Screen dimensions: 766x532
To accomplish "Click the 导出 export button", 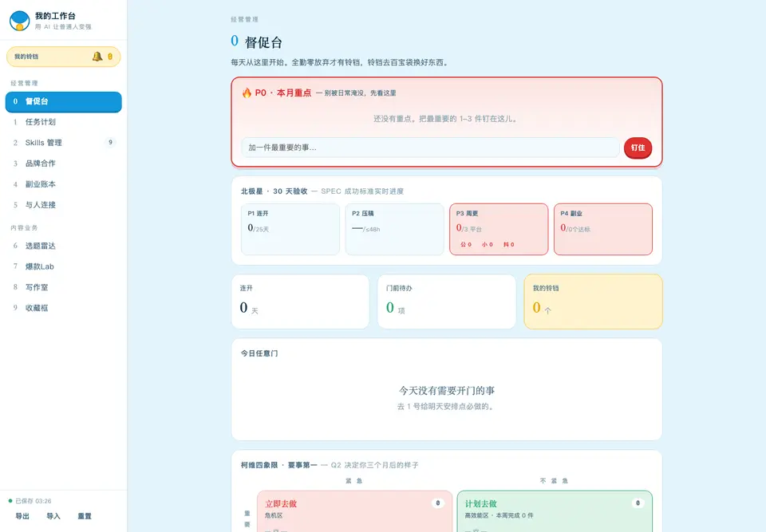I will pos(22,516).
